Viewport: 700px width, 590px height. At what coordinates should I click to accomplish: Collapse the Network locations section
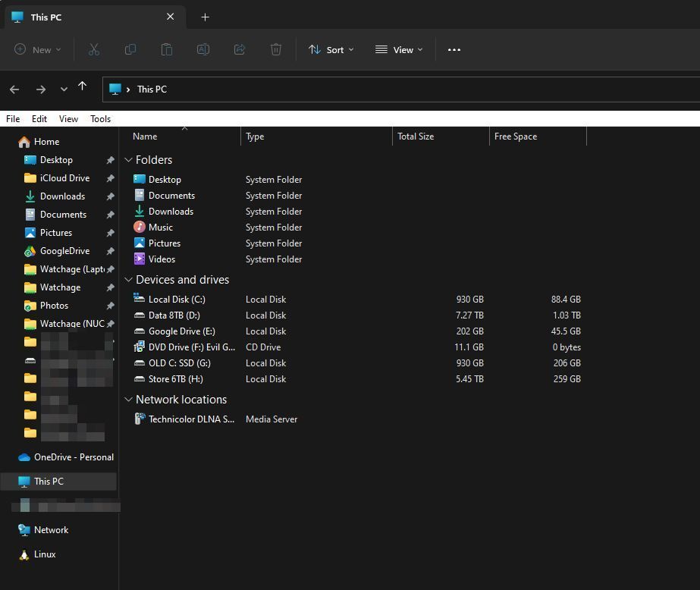[127, 399]
